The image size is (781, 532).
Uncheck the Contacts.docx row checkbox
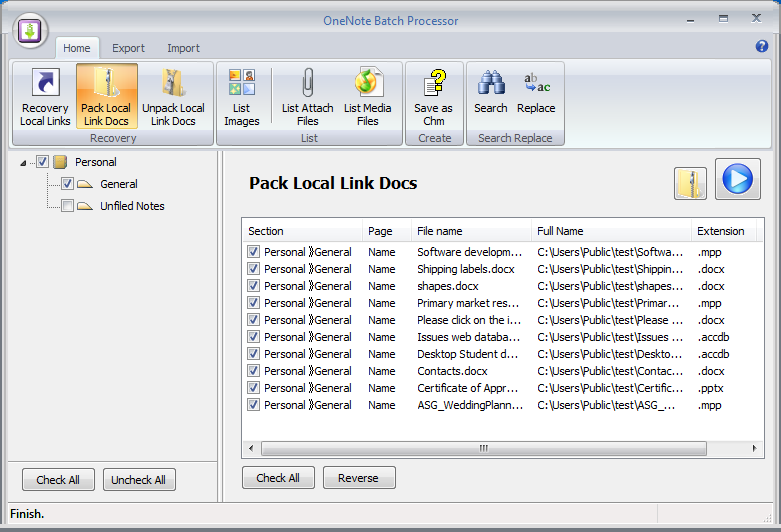254,371
